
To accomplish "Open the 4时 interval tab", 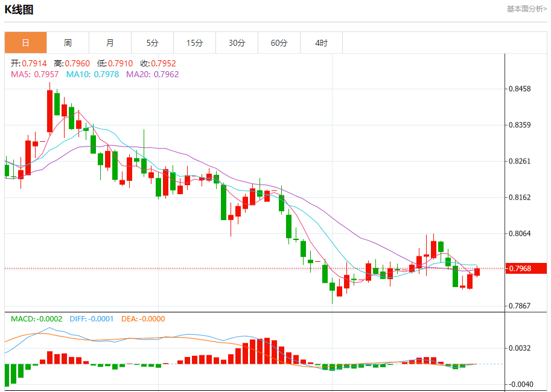I will click(321, 43).
